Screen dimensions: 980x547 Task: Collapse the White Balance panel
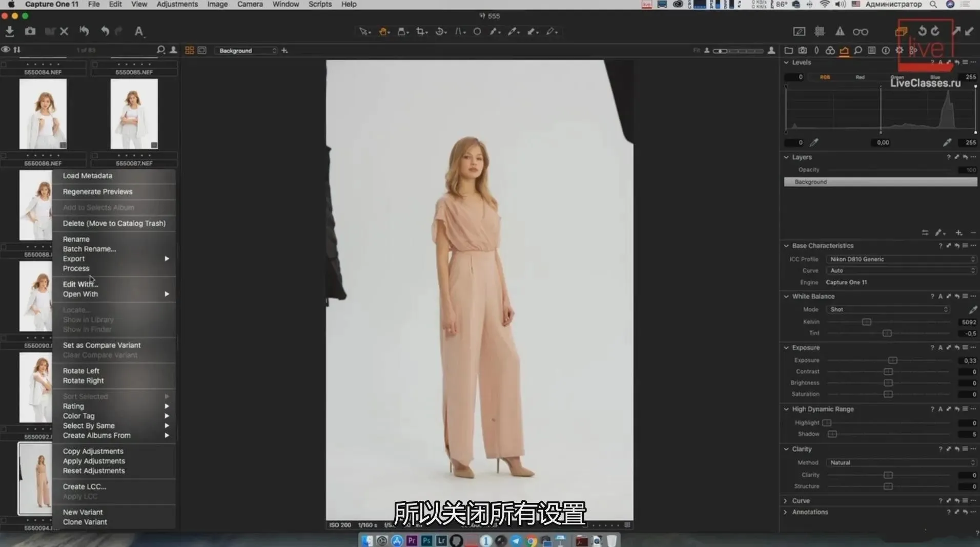click(x=786, y=297)
